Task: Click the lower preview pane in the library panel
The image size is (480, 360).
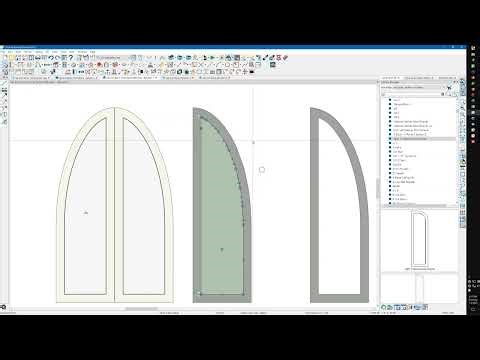Action: coord(419,288)
